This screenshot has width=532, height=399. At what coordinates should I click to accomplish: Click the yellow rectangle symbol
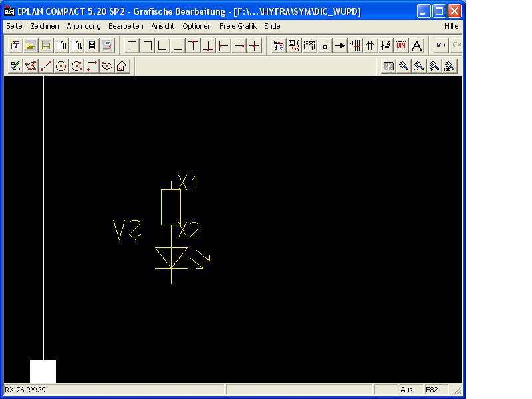pyautogui.click(x=171, y=207)
